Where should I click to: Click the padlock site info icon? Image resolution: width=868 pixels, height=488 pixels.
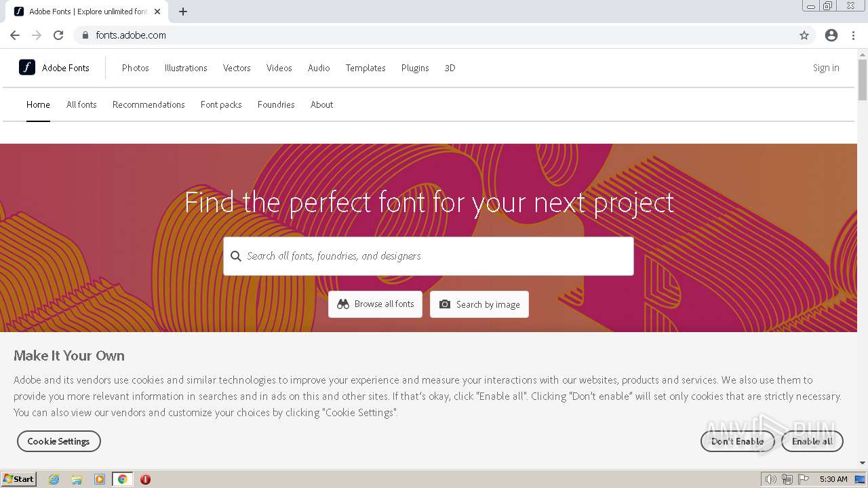(x=85, y=35)
